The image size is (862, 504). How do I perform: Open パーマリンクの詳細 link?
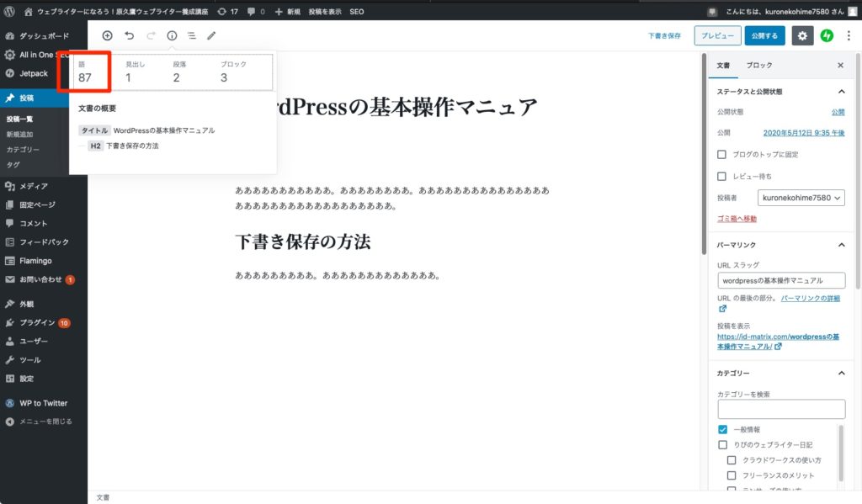pos(811,298)
